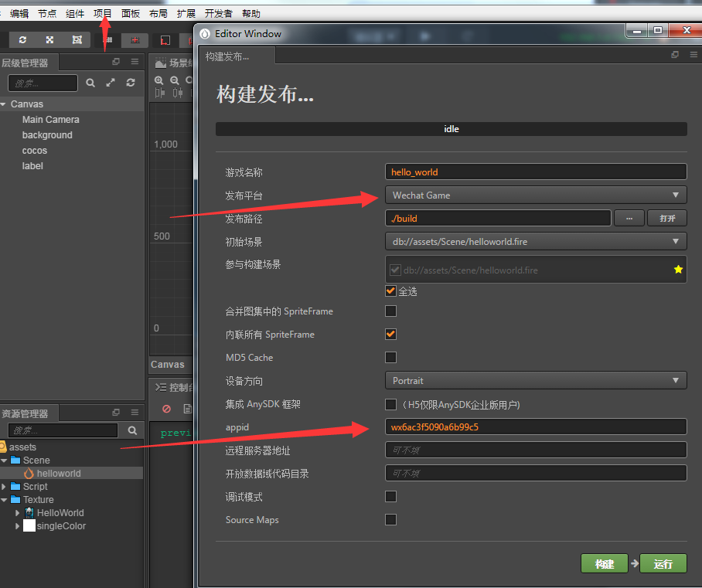Click the green 运行 run button
The image size is (702, 588).
click(663, 564)
